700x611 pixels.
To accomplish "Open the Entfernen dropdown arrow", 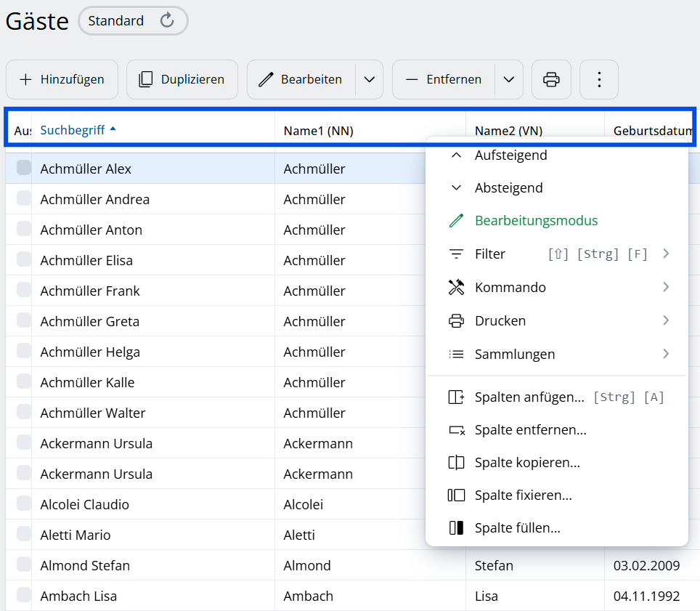I will click(508, 79).
